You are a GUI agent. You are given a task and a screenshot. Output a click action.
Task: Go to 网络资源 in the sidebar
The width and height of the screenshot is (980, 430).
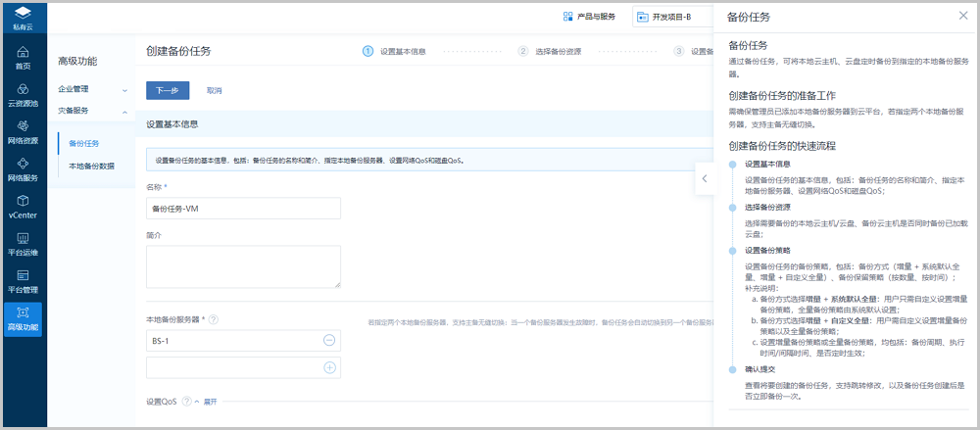point(23,132)
